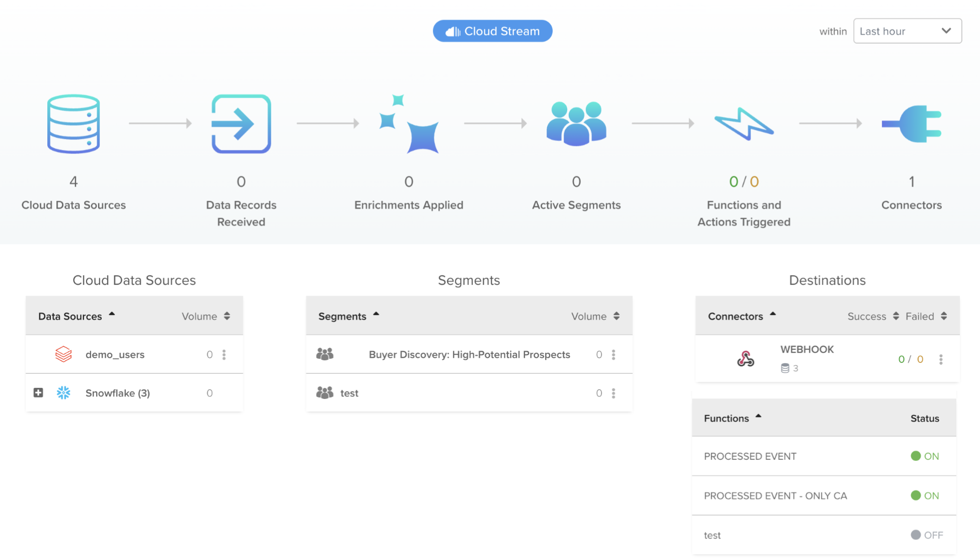Sort by the Connectors column header

click(x=741, y=316)
